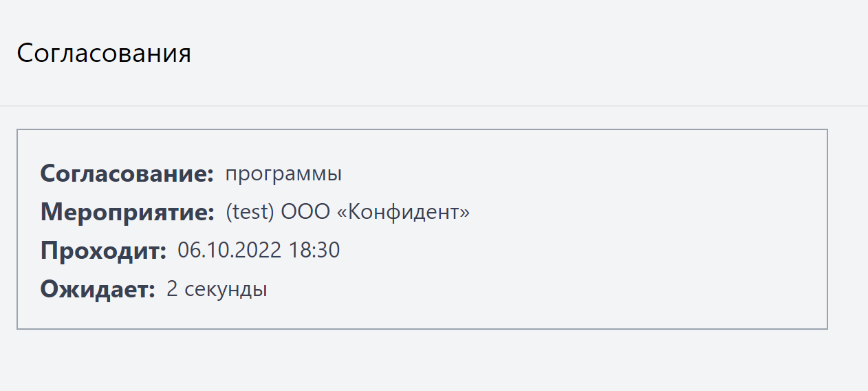Open the (test) ООО «Конфидент» event
Image resolution: width=868 pixels, height=391 pixels.
point(347,212)
